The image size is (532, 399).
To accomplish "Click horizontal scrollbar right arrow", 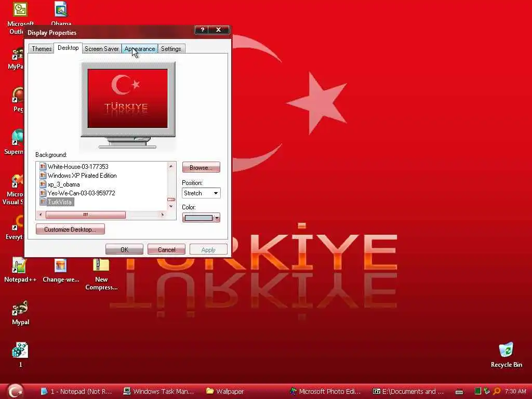I will [x=163, y=215].
